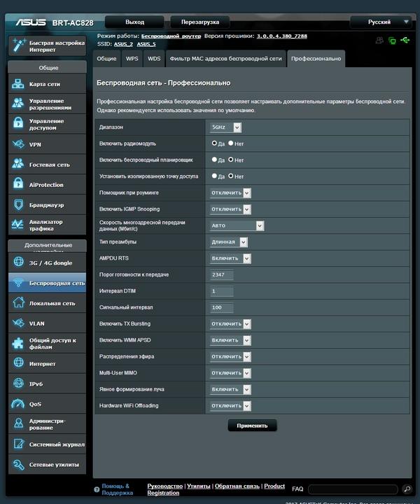The height and width of the screenshot is (504, 420).
Task: Select Нет for беспроводный планировщик
Action: [231, 160]
